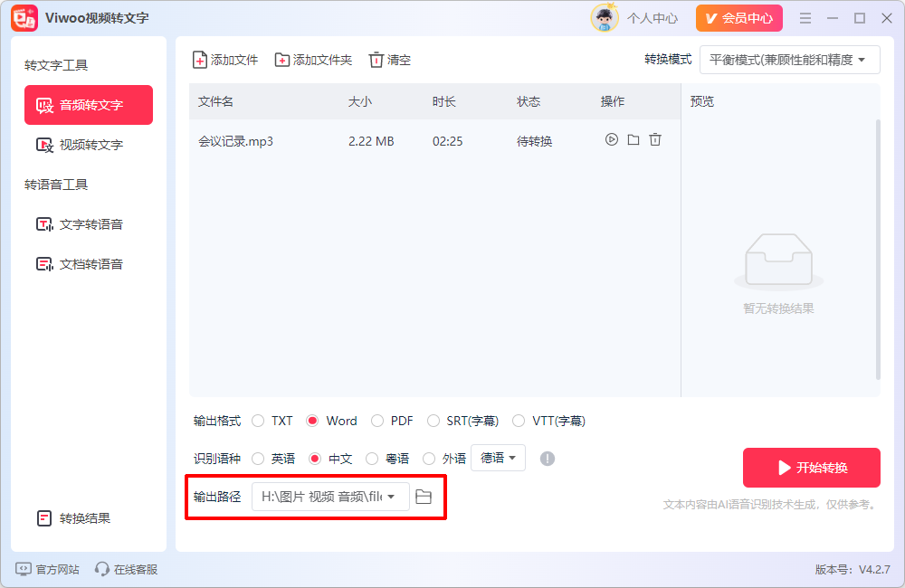Open 在线客服 online support
The image size is (905, 588).
click(x=127, y=570)
